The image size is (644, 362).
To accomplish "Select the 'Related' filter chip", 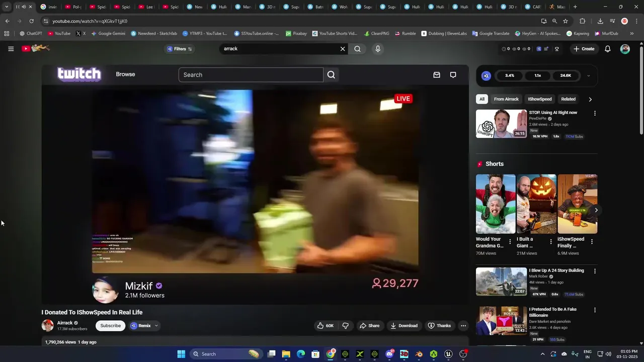I will pos(569,99).
